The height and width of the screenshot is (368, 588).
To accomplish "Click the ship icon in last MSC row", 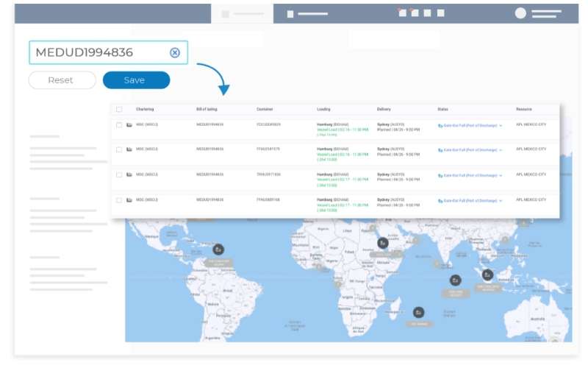I will tap(129, 199).
